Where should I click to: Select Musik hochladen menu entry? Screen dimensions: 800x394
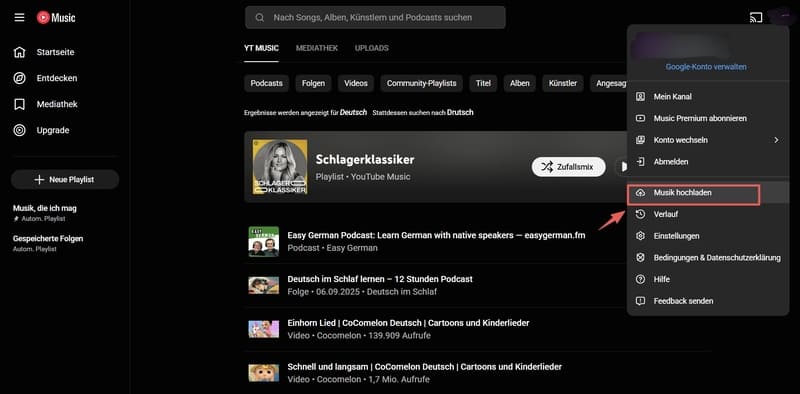708,193
